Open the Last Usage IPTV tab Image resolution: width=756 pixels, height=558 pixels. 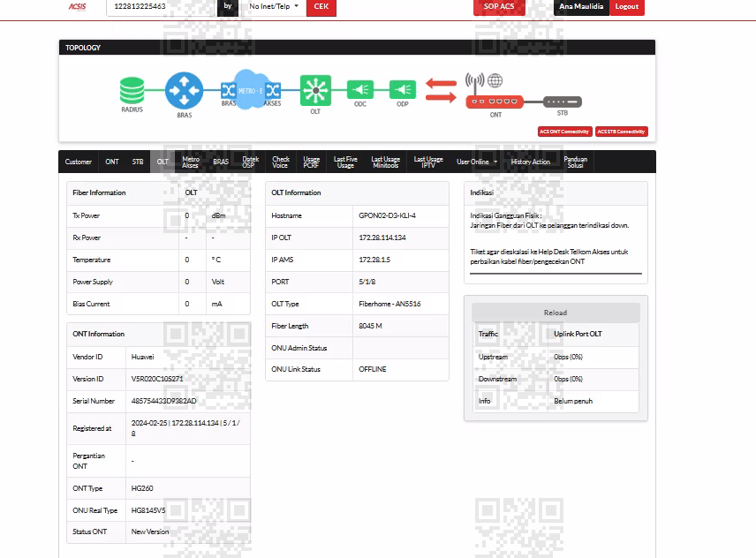[x=428, y=162]
